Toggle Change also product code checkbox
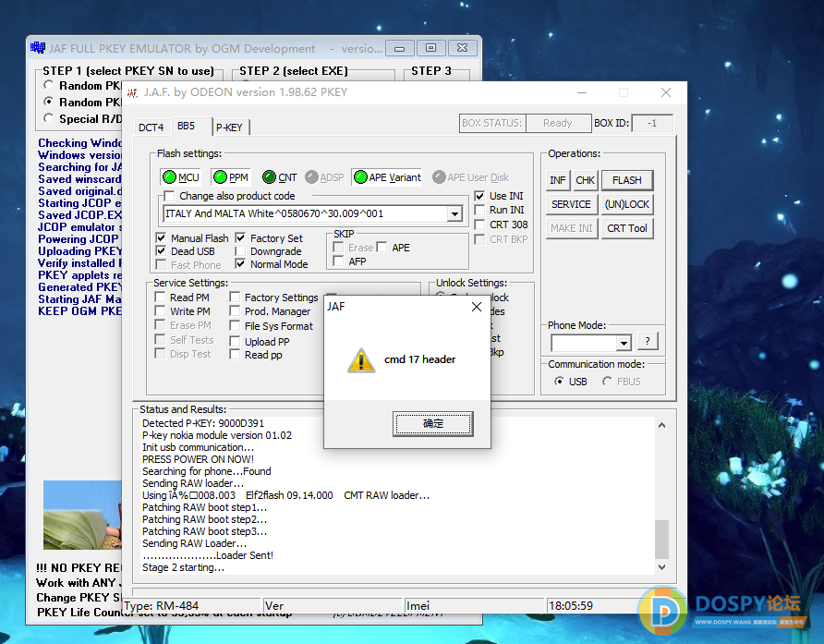This screenshot has width=824, height=644. pyautogui.click(x=169, y=196)
